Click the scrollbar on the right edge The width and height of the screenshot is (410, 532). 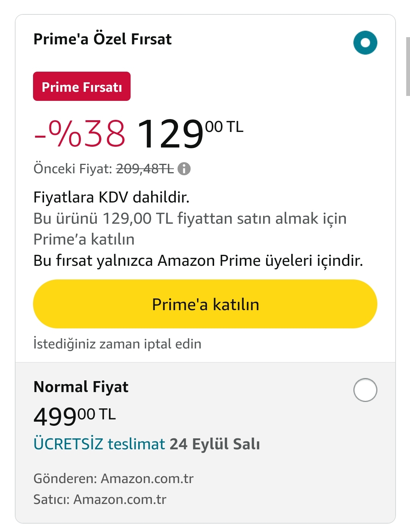(x=408, y=66)
